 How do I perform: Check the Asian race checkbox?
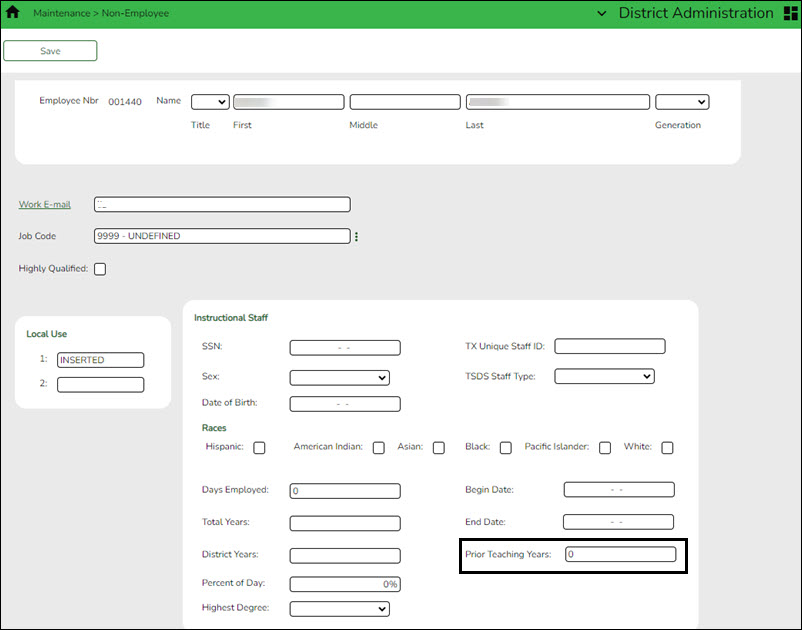click(x=438, y=448)
